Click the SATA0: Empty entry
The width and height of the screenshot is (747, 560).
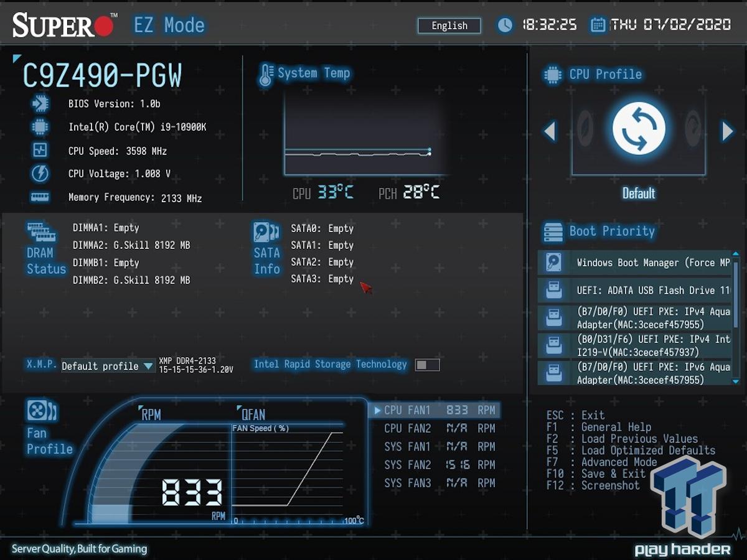322,228
